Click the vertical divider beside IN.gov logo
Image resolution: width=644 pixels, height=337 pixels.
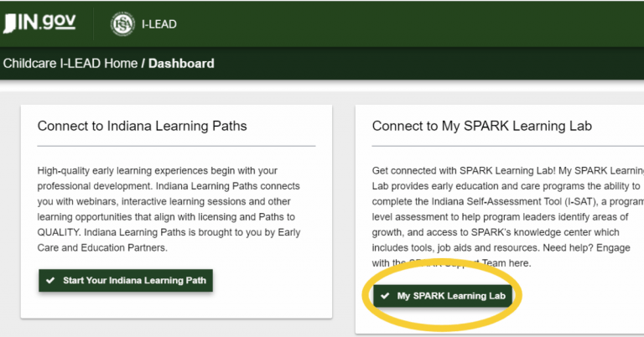point(93,23)
